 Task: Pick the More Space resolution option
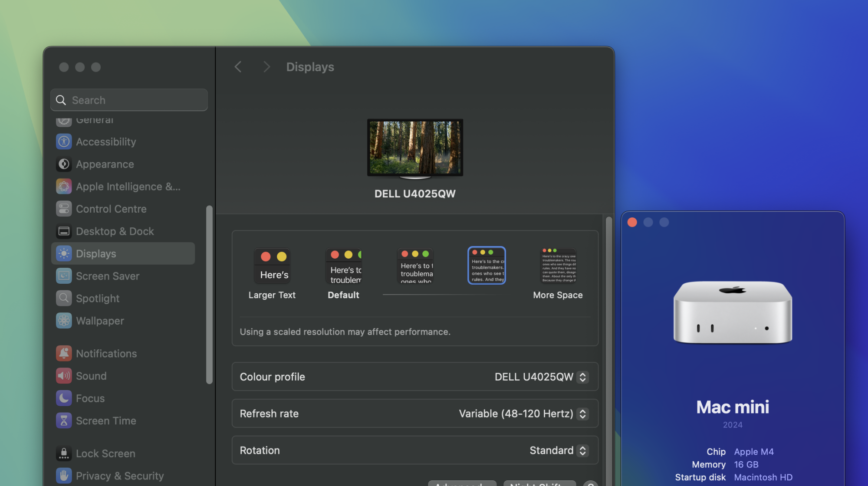pos(558,266)
